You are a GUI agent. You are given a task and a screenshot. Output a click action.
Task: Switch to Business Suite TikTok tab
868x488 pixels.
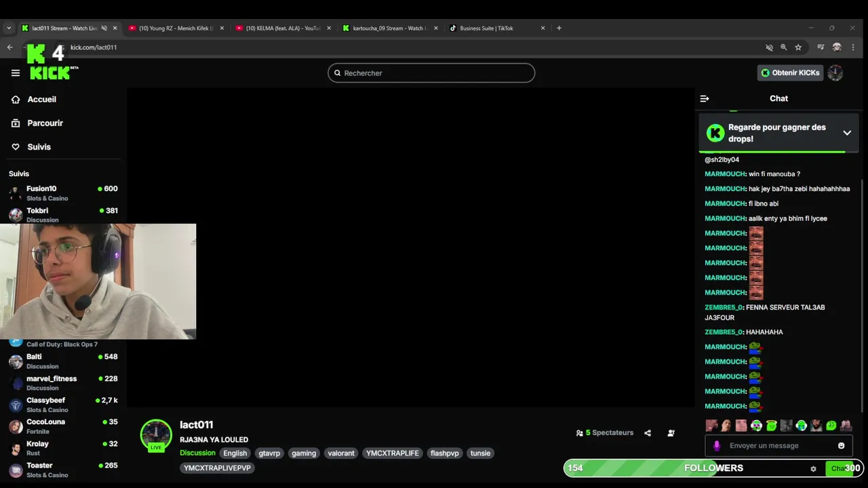498,28
